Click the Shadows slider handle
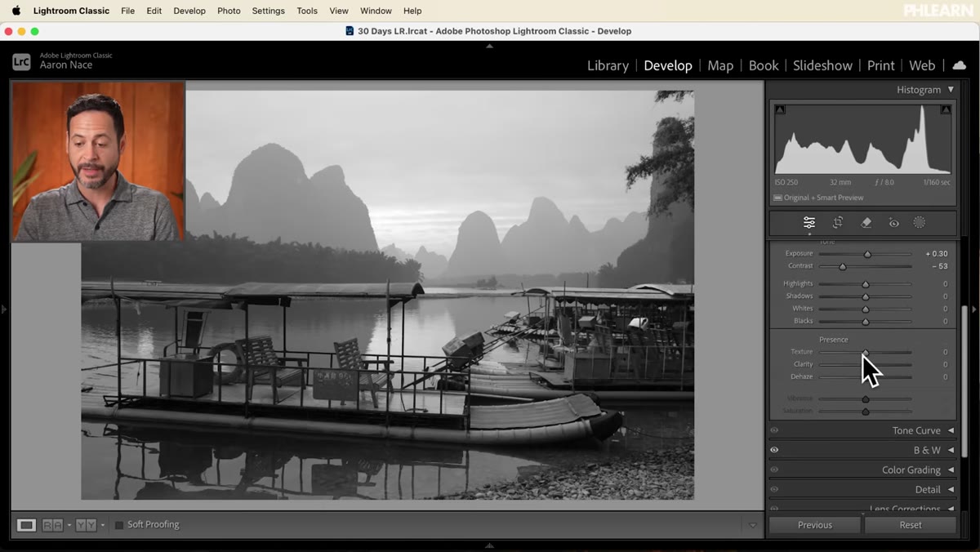This screenshot has width=980, height=552. coord(865,296)
